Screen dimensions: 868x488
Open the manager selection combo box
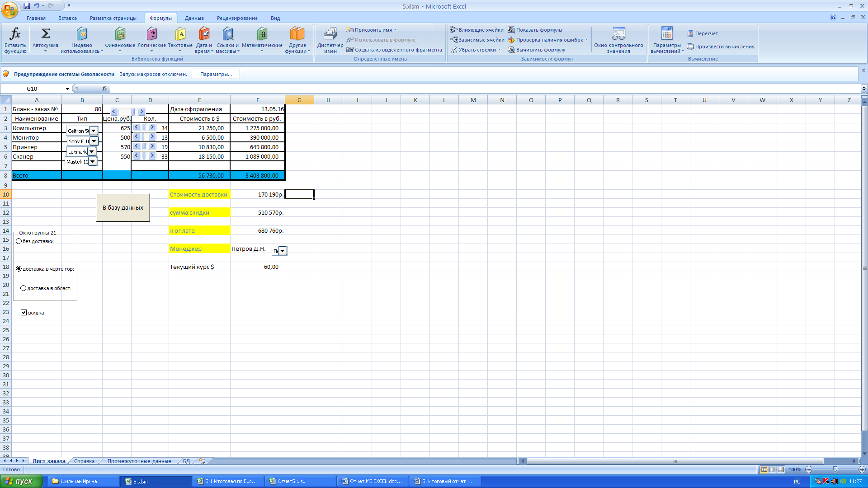(282, 251)
